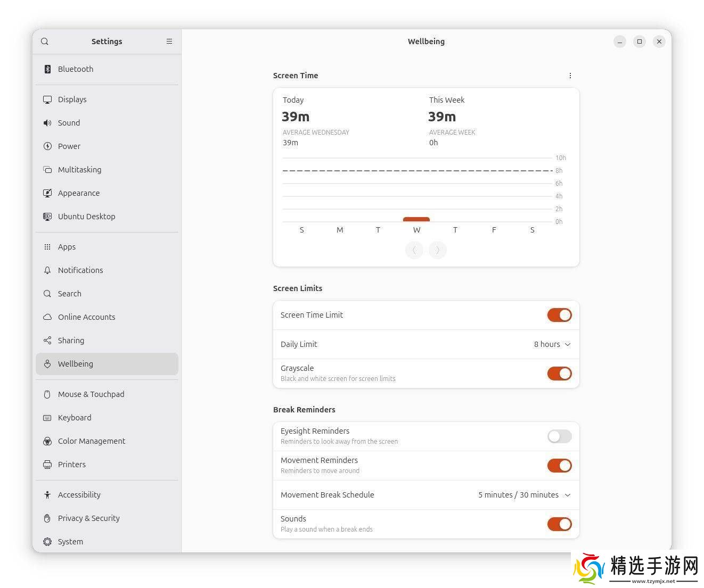704x588 pixels.
Task: Disable Movement Reminders toggle
Action: pos(559,466)
